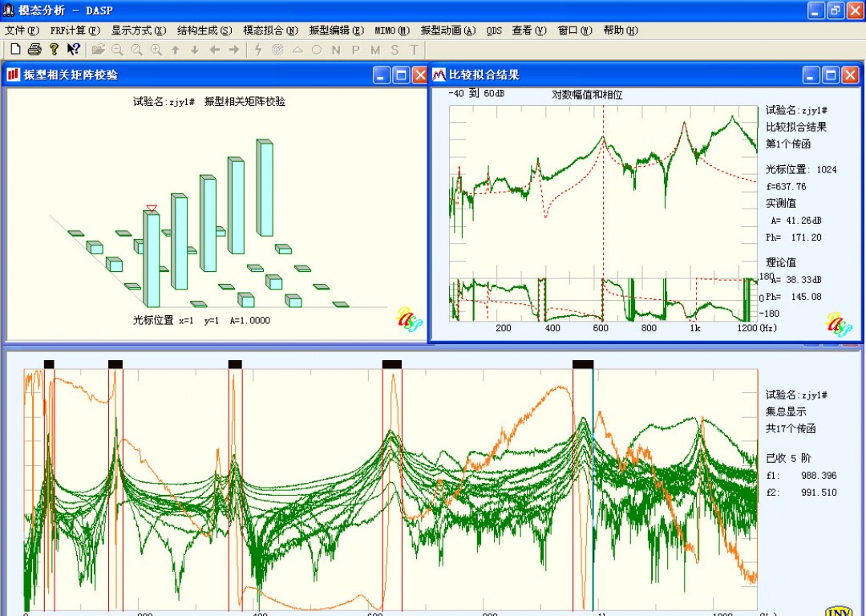Click the right arrow toolbar icon
866x616 pixels.
(x=234, y=50)
